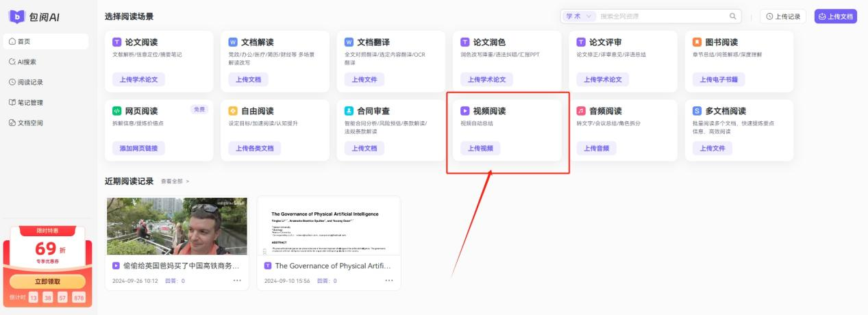868x315 pixels.
Task: Click 上传各类文档 under 自由阅读
Action: click(255, 148)
